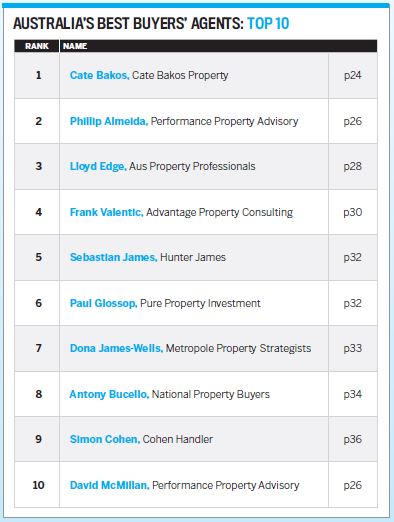Click the p28 page reference
The height and width of the screenshot is (522, 394).
[x=353, y=166]
